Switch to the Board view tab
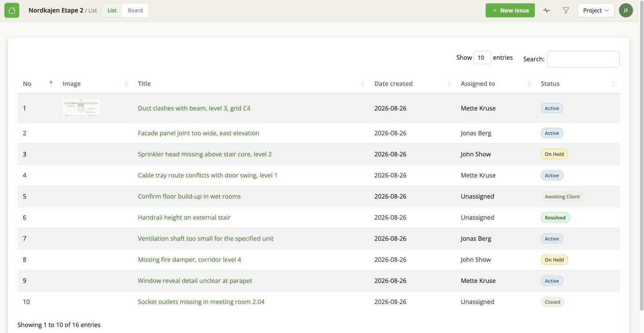The height and width of the screenshot is (333, 644). point(135,11)
